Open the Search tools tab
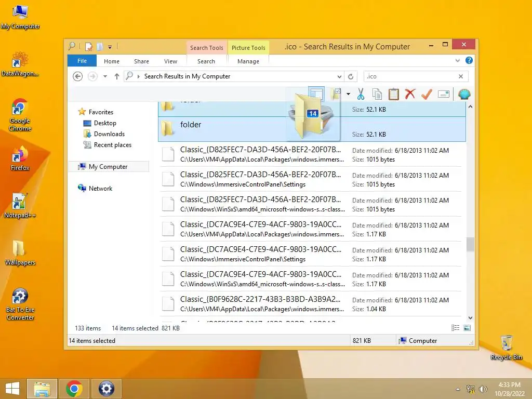 [206, 61]
